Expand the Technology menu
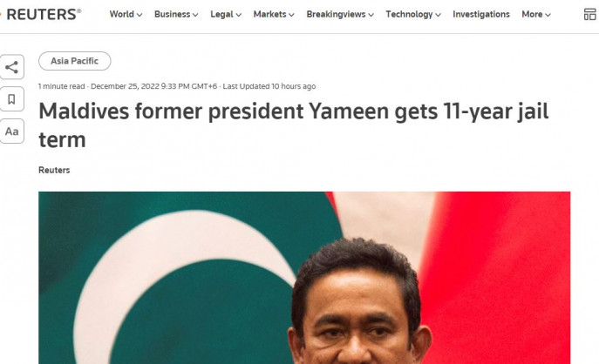This screenshot has width=599, height=364. 413,15
